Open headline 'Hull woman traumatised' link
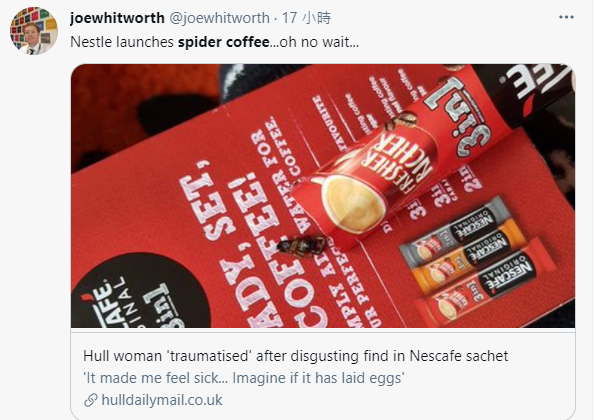 tap(295, 356)
